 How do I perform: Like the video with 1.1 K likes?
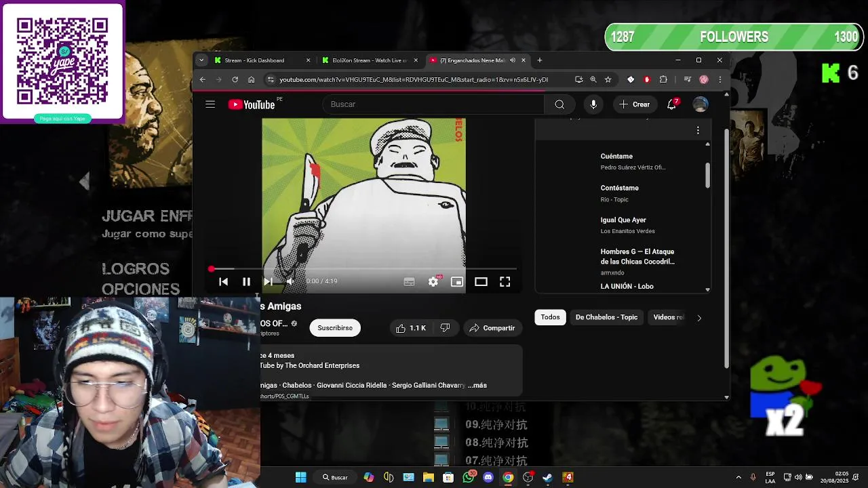point(411,328)
